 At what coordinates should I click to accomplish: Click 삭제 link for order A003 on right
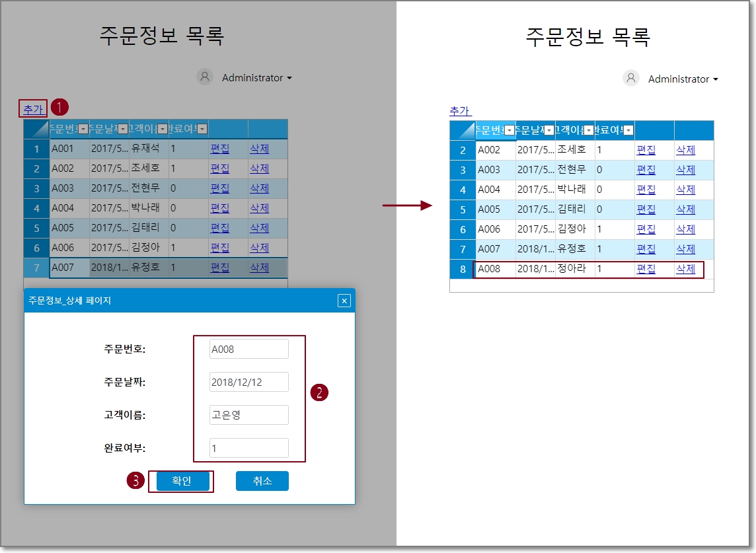point(685,170)
